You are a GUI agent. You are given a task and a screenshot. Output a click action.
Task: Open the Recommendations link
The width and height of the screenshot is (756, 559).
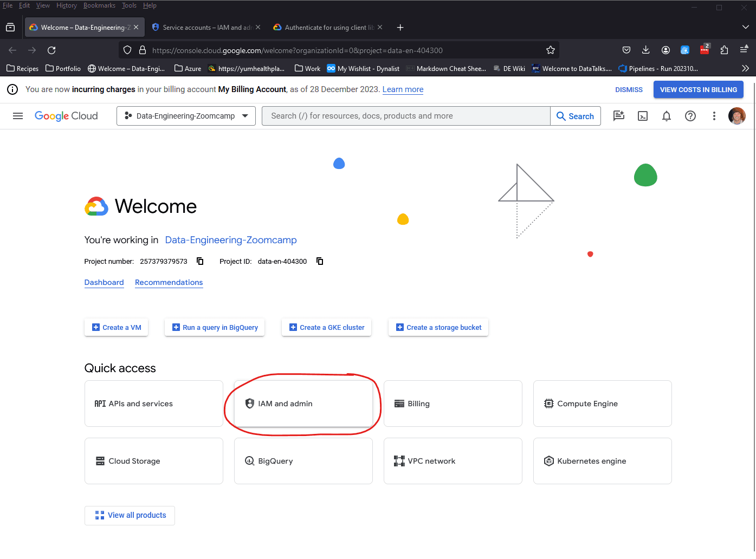[169, 282]
